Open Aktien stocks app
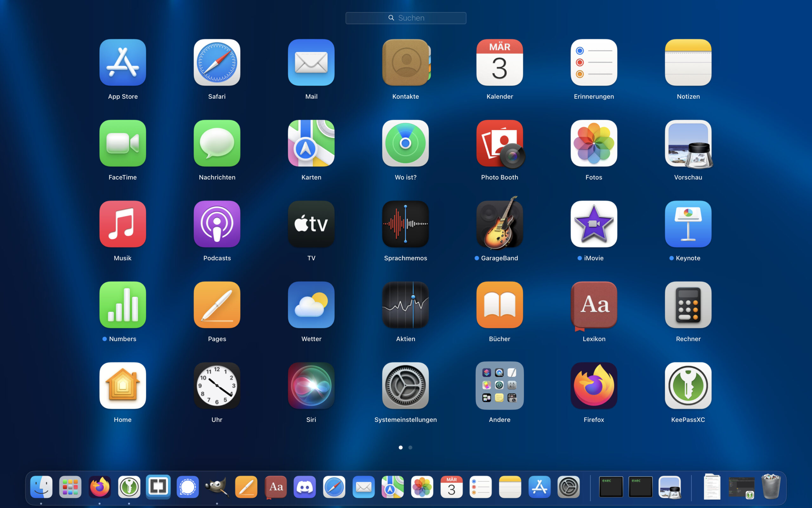The width and height of the screenshot is (812, 508). tap(405, 305)
